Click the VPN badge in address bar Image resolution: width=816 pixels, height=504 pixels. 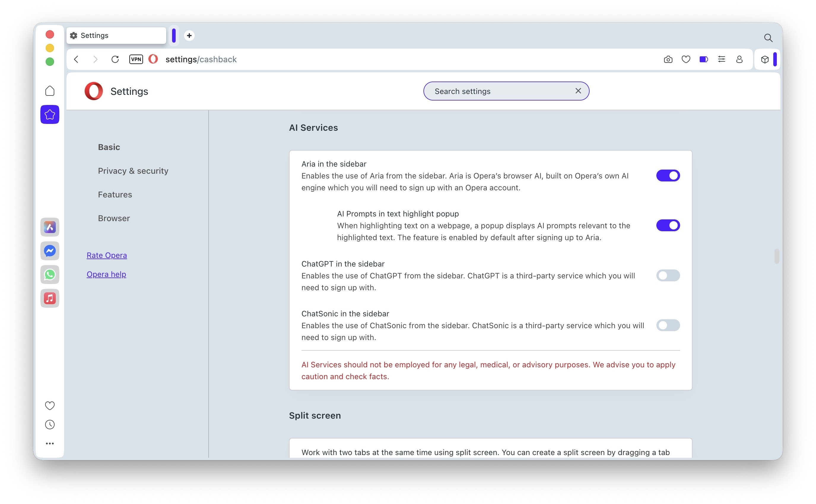[136, 59]
